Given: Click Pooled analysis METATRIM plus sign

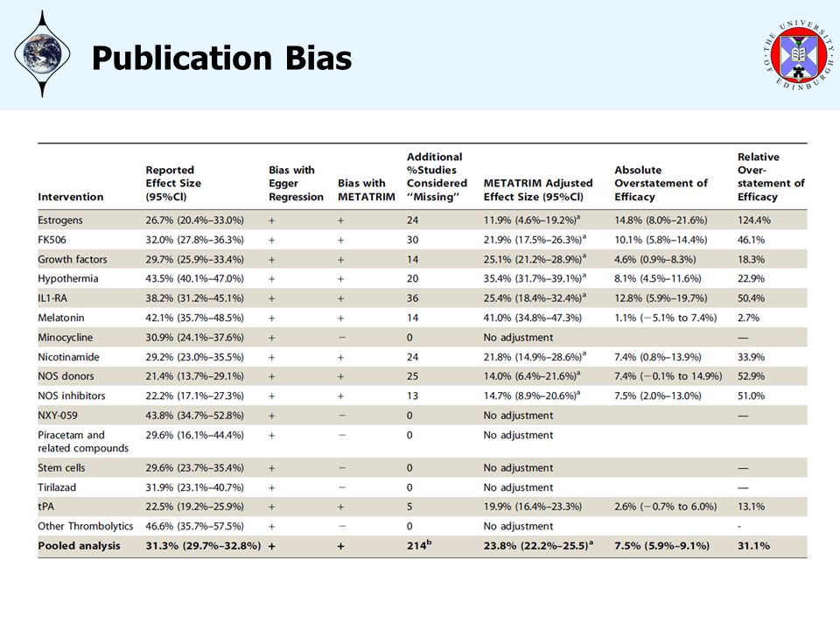Looking at the screenshot, I should click(x=340, y=546).
